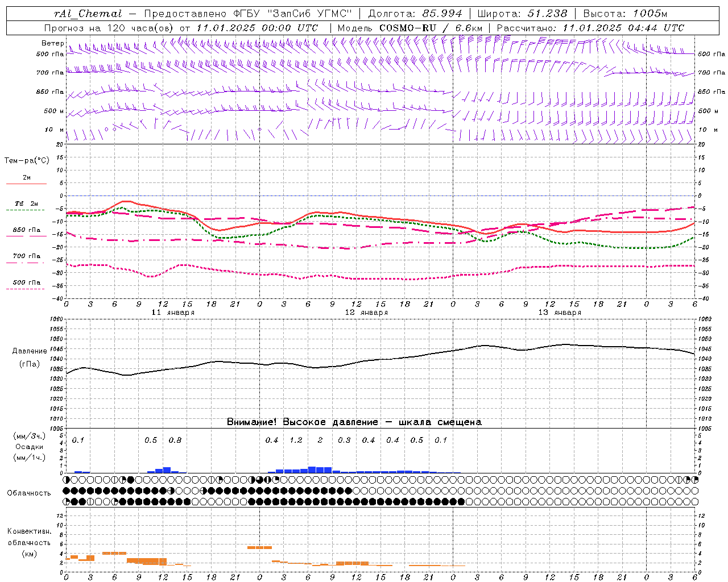Viewport: 728px width, 582px height.
Task: Select the model name COSMO-RU / 6.6км
Action: 431,28
